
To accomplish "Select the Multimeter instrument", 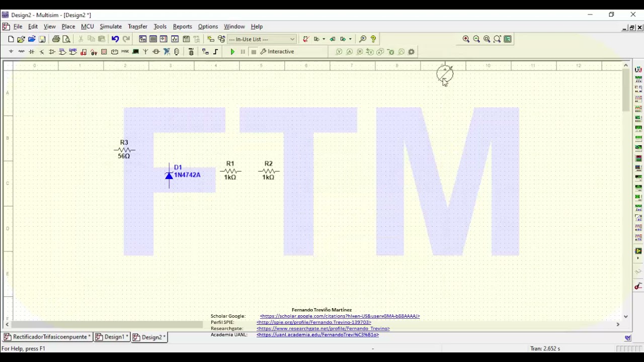I will 638,69.
